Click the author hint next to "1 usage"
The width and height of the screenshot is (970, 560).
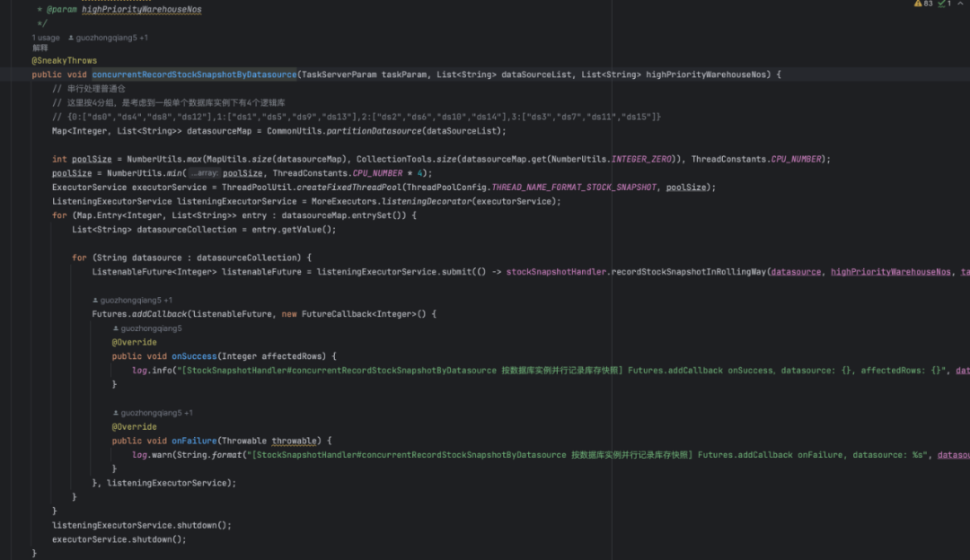click(109, 38)
